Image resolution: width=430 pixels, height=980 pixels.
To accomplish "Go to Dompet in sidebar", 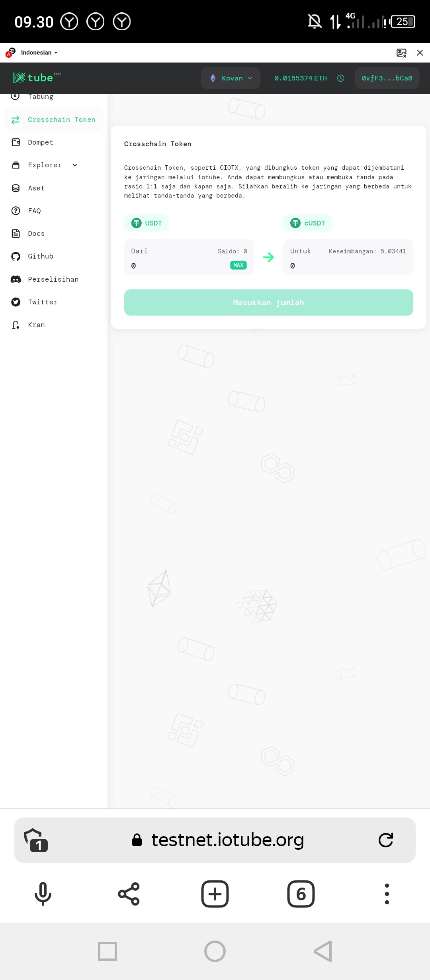I will click(40, 142).
